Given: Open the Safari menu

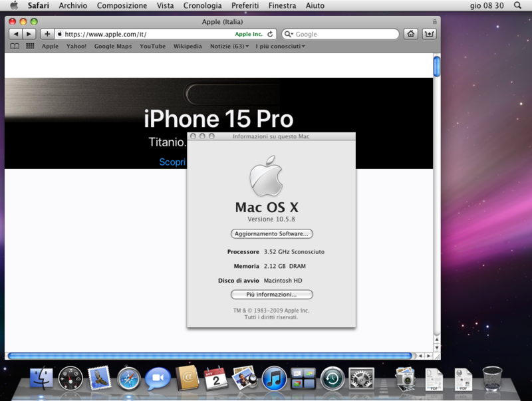Looking at the screenshot, I should 39,5.
